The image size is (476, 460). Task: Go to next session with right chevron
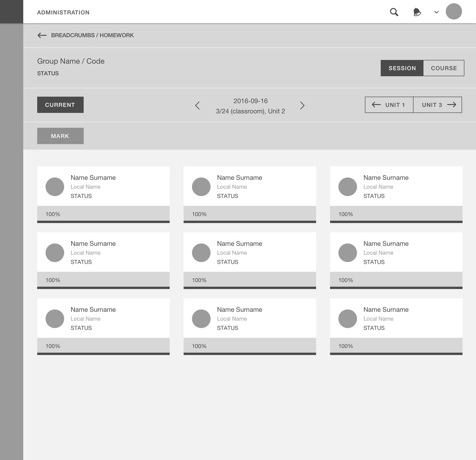302,106
